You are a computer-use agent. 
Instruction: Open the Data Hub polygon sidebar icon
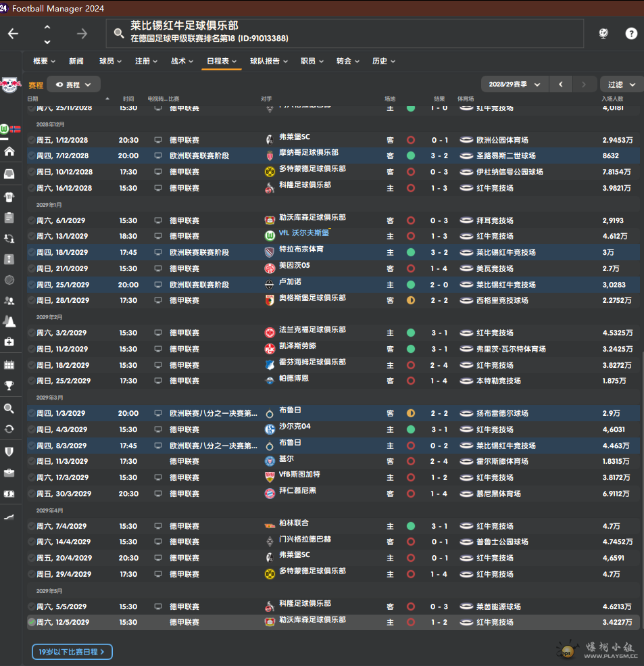pyautogui.click(x=9, y=280)
